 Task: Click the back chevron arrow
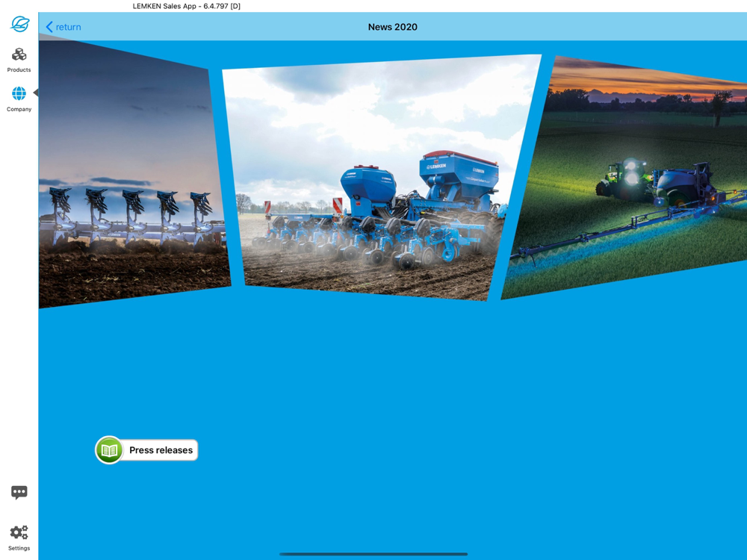click(x=49, y=27)
